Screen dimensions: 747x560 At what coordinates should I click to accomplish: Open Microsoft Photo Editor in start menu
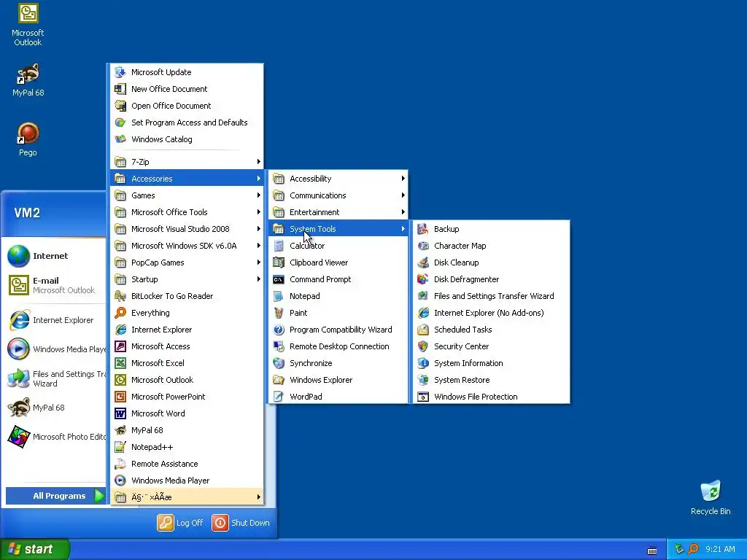pos(55,437)
